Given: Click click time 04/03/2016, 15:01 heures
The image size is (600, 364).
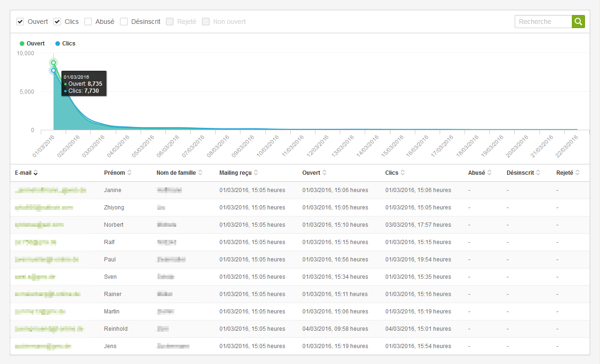Looking at the screenshot, I should tap(418, 329).
